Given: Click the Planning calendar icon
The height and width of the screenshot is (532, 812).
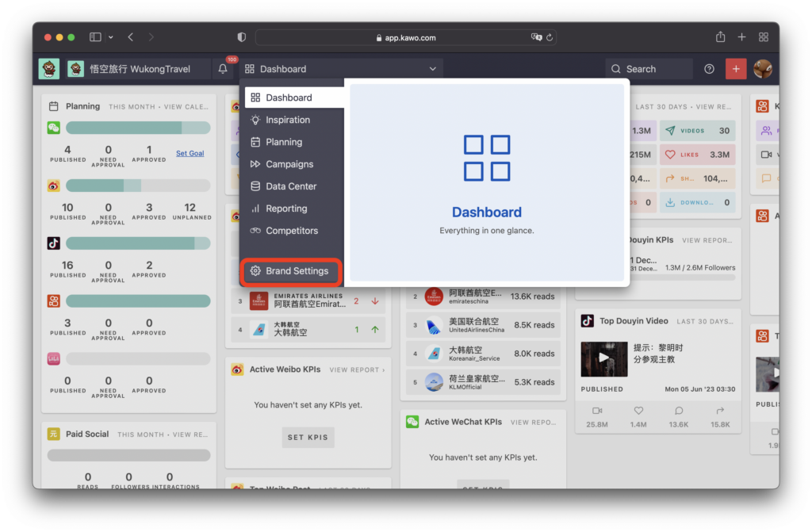Looking at the screenshot, I should point(53,106).
